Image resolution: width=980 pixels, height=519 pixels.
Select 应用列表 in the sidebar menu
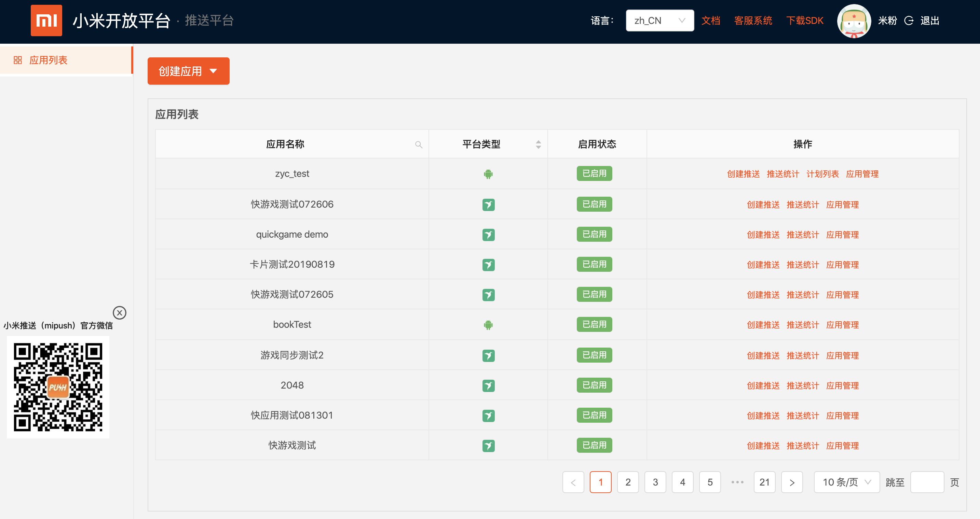(x=49, y=60)
